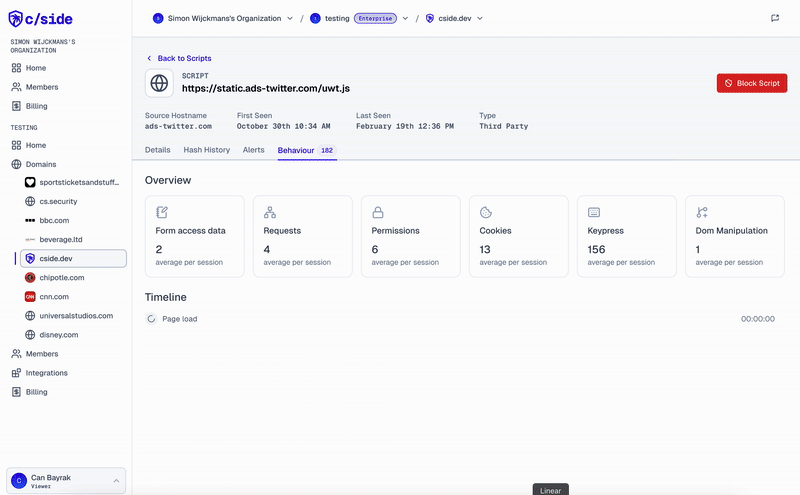Switch to the Details tab
This screenshot has width=800, height=495.
(x=158, y=150)
